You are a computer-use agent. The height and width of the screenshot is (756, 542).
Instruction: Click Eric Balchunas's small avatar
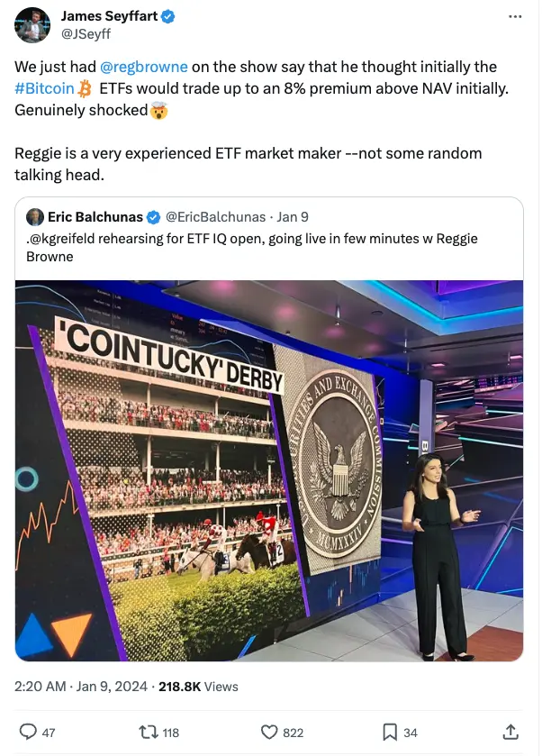point(35,217)
